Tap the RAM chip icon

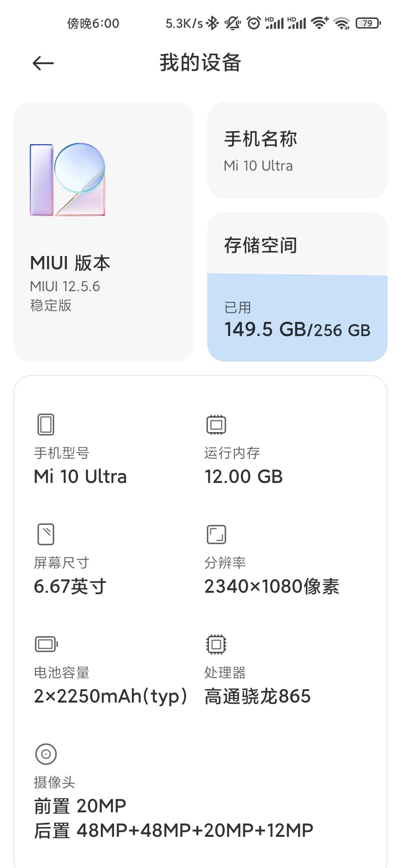pyautogui.click(x=216, y=424)
